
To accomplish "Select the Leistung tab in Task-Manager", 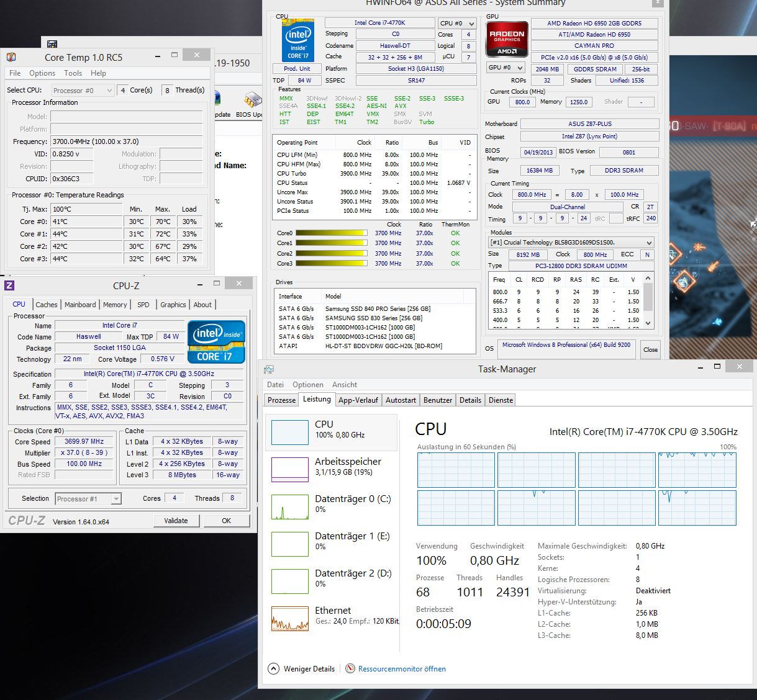I will tap(317, 400).
